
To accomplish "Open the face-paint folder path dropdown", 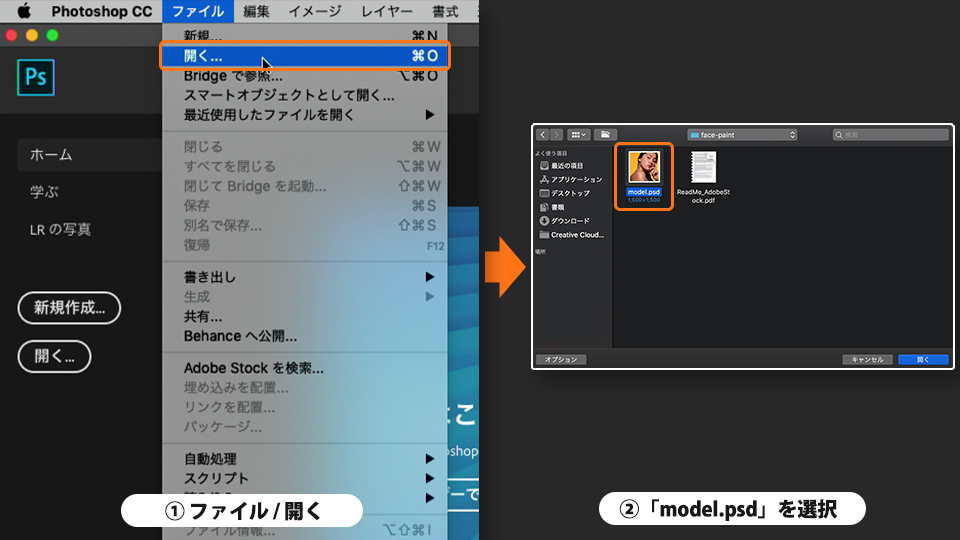I will [x=742, y=135].
